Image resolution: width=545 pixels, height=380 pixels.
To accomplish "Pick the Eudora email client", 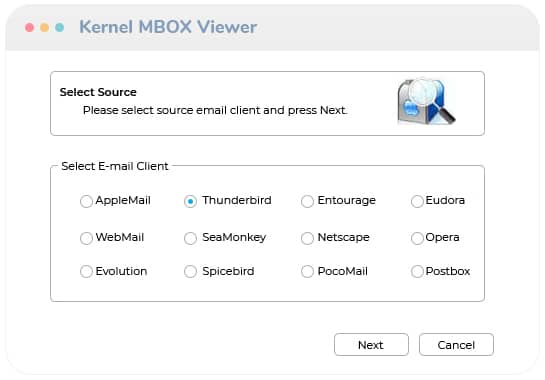I will coord(417,201).
